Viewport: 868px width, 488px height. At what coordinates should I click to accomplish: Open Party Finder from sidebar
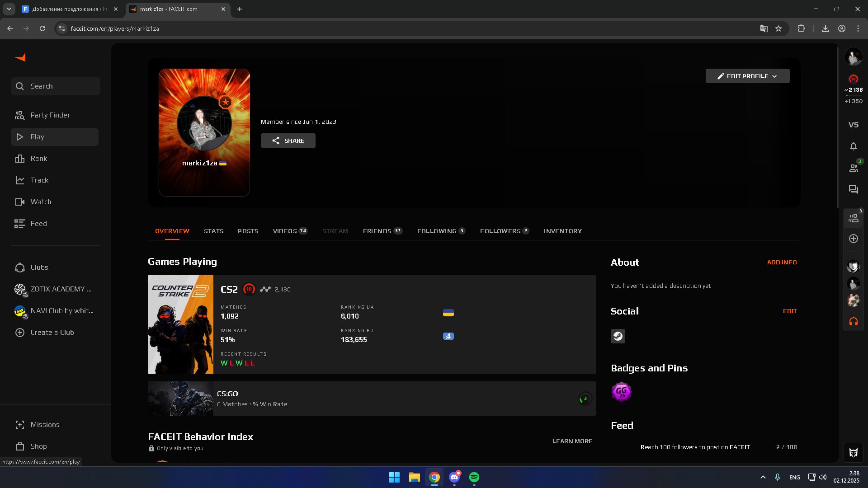tap(50, 115)
